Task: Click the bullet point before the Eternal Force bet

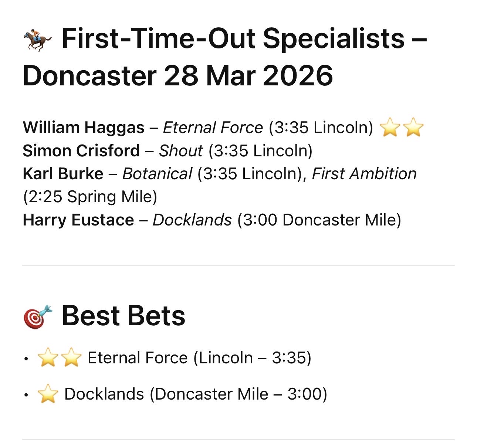Action: pyautogui.click(x=26, y=359)
